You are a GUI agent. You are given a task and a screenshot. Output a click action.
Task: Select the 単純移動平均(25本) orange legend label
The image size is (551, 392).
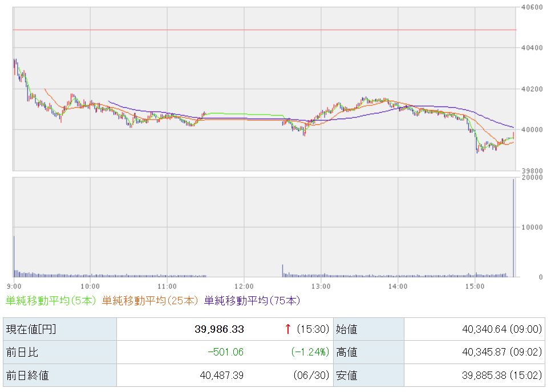[x=151, y=301]
